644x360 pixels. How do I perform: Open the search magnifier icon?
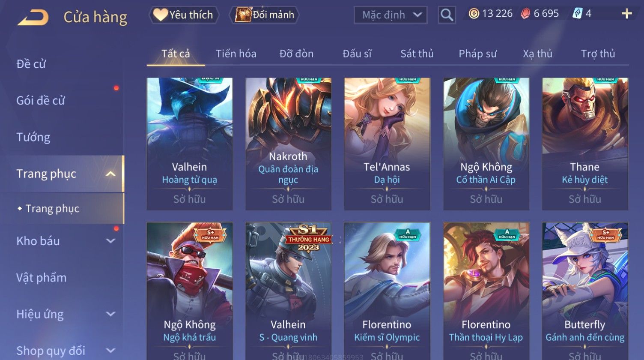click(447, 15)
